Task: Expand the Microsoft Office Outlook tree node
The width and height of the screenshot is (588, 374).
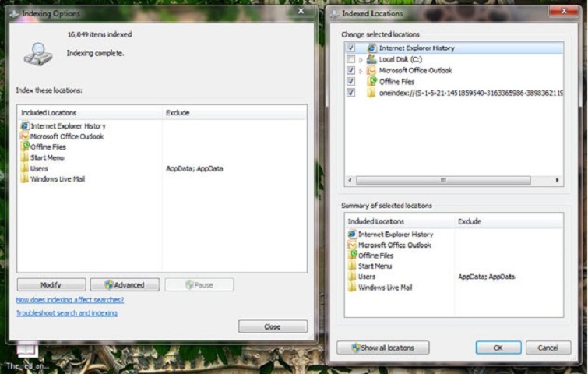Action: coord(361,70)
